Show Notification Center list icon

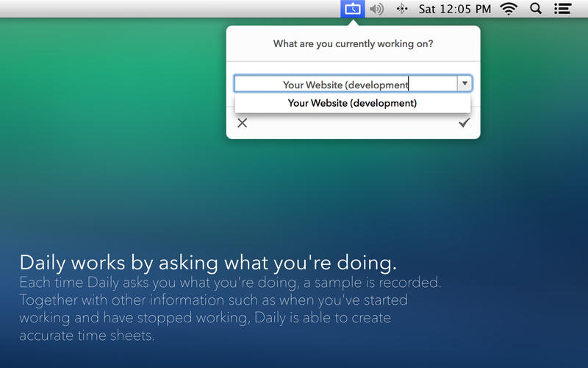[562, 9]
